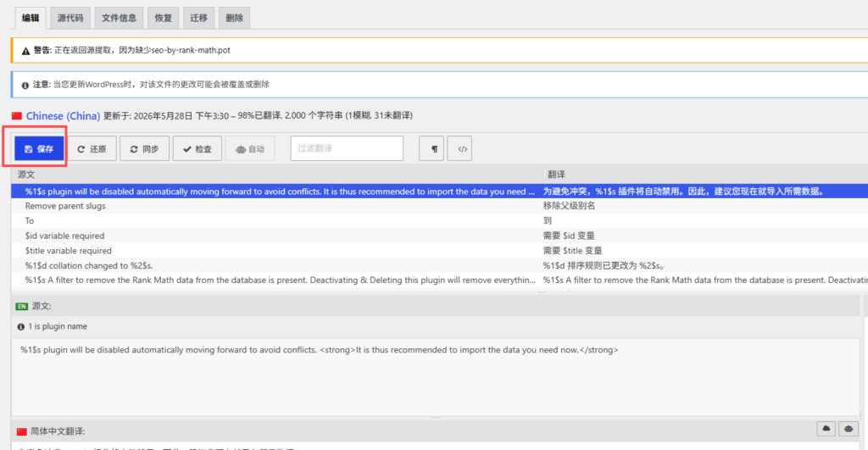The height and width of the screenshot is (450, 868).
Task: Focus the 过滤翻译 filter field
Action: pos(347,148)
